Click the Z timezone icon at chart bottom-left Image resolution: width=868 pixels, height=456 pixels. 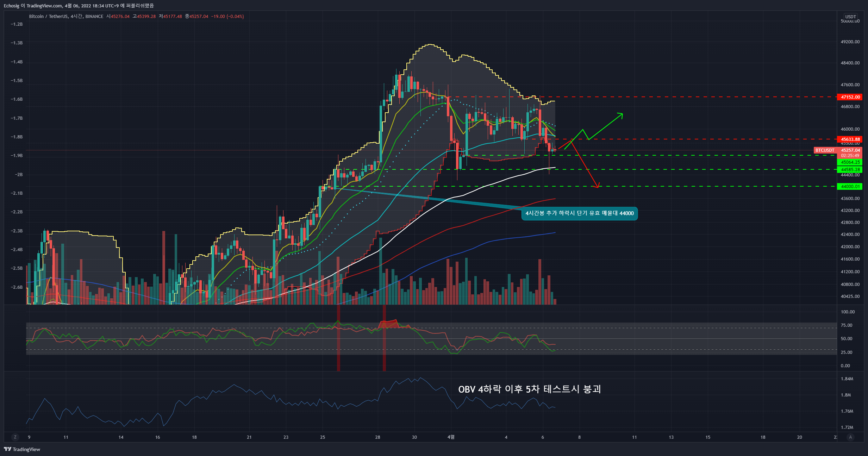(x=15, y=437)
